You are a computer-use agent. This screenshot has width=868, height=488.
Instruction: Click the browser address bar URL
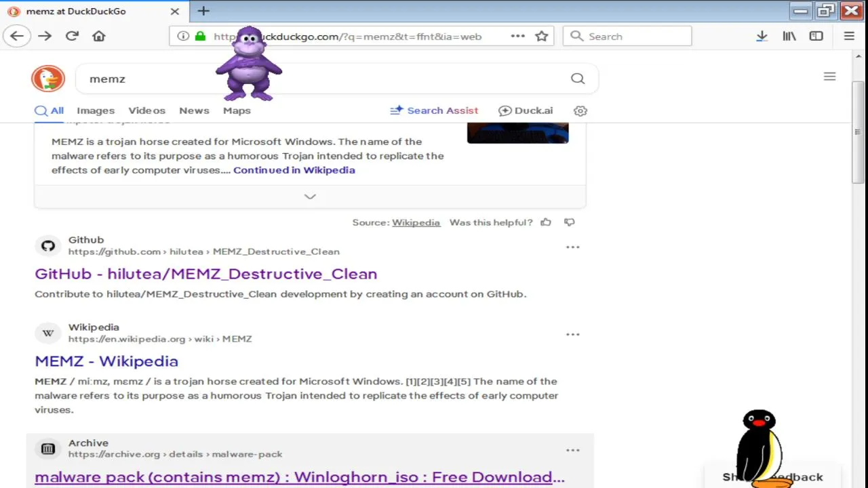[347, 37]
